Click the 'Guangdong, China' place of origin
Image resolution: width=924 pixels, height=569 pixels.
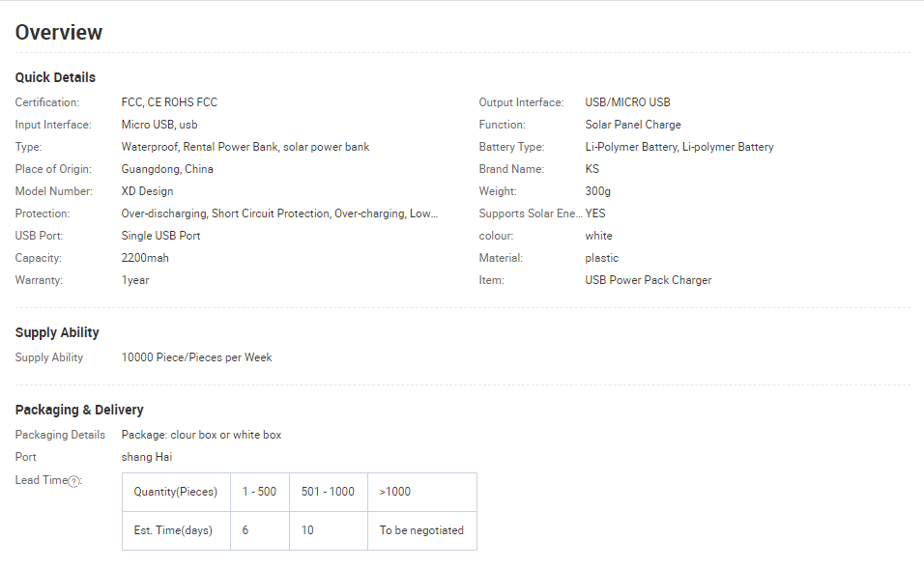click(167, 169)
